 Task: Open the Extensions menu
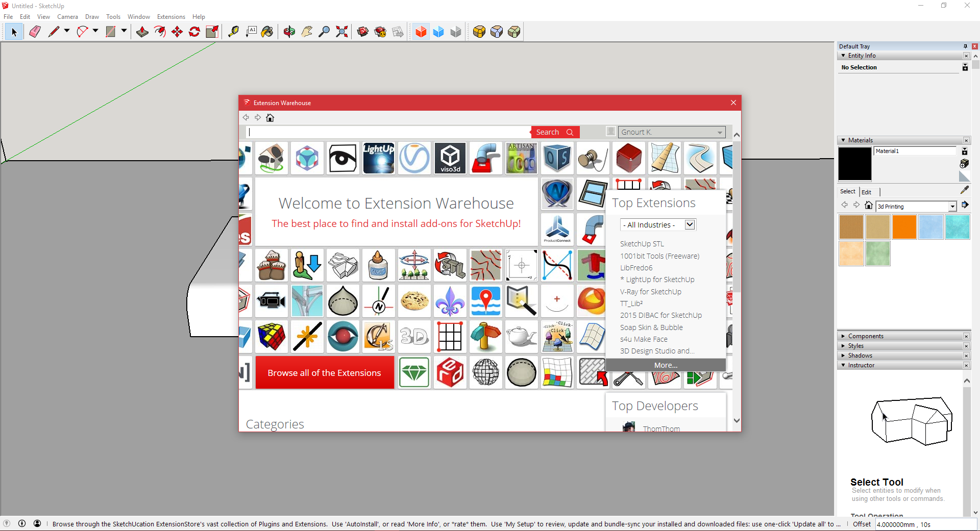tap(171, 17)
